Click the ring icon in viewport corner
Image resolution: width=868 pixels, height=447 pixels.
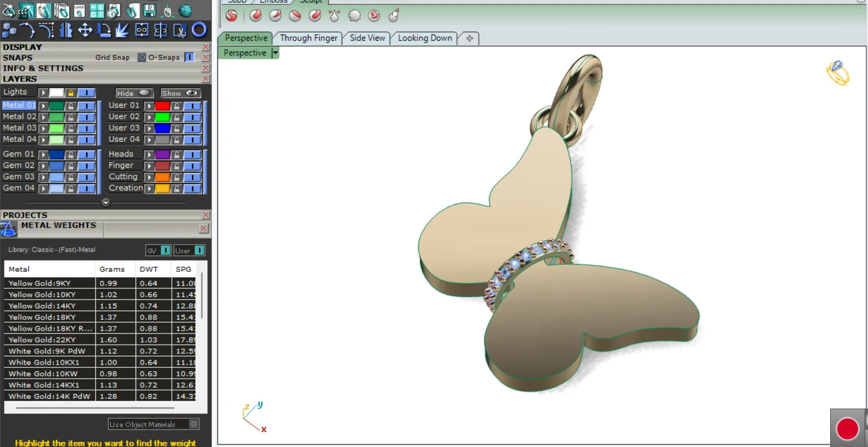(838, 73)
